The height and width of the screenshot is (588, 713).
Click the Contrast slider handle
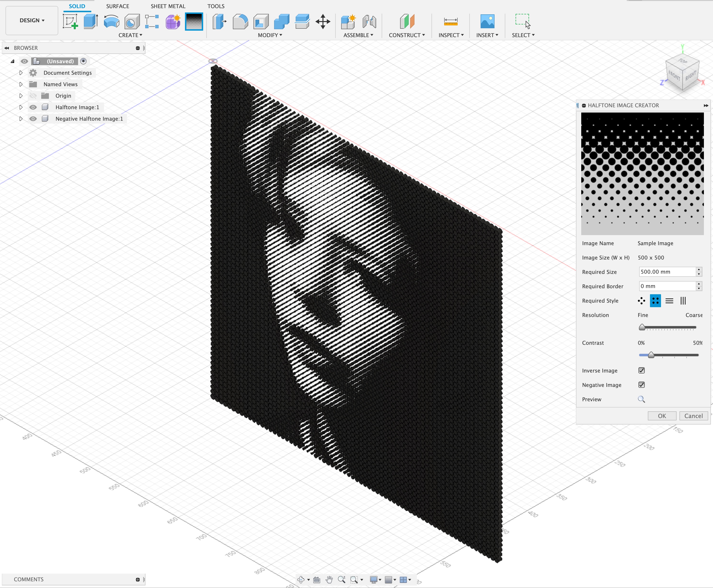pos(651,355)
